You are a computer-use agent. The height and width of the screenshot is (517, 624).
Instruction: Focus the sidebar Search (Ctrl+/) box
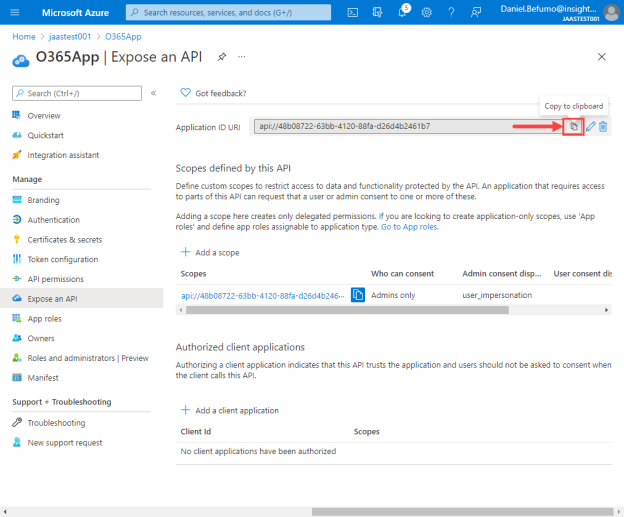coord(77,93)
